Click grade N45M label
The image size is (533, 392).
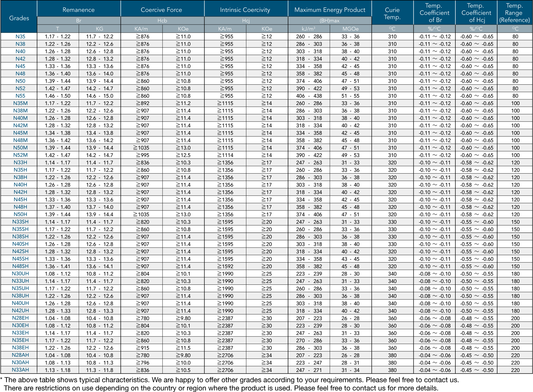coord(20,133)
